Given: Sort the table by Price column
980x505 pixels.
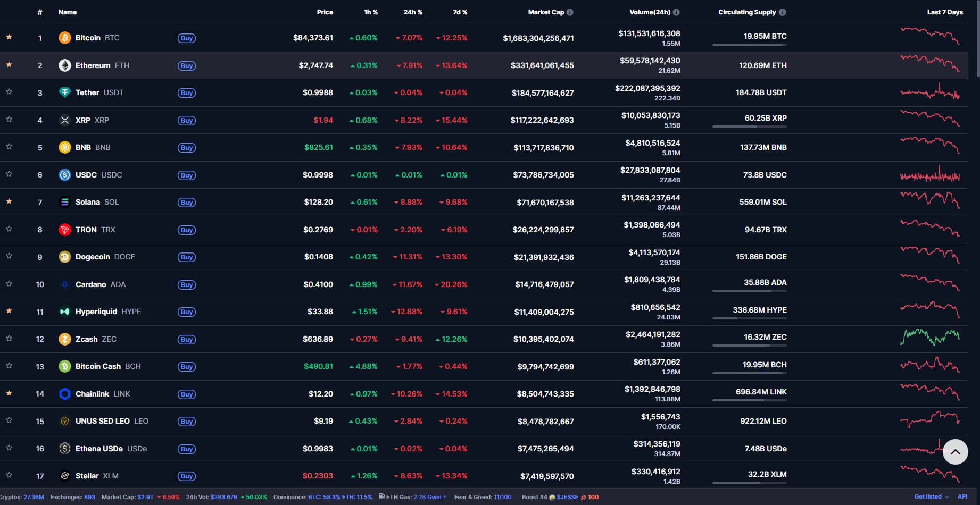Looking at the screenshot, I should pyautogui.click(x=325, y=12).
